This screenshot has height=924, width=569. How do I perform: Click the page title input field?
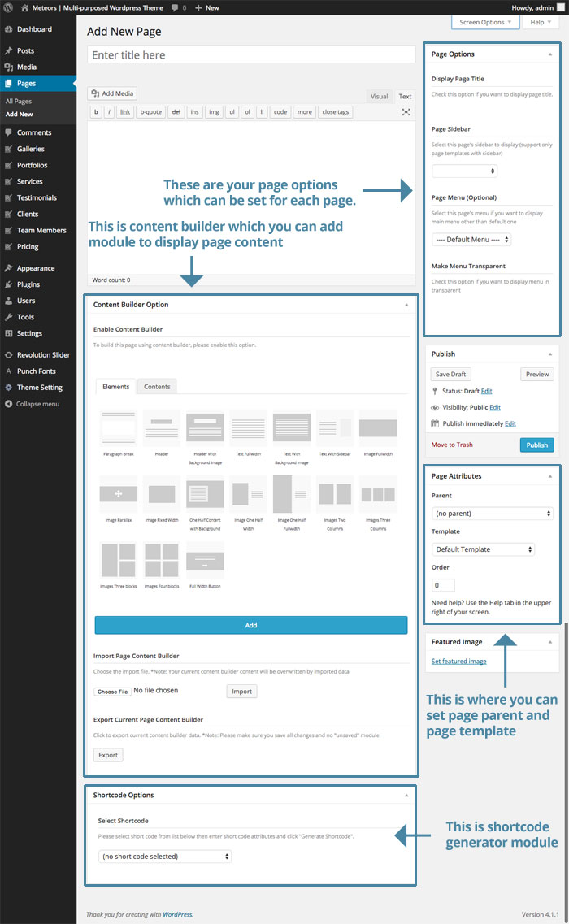click(251, 55)
